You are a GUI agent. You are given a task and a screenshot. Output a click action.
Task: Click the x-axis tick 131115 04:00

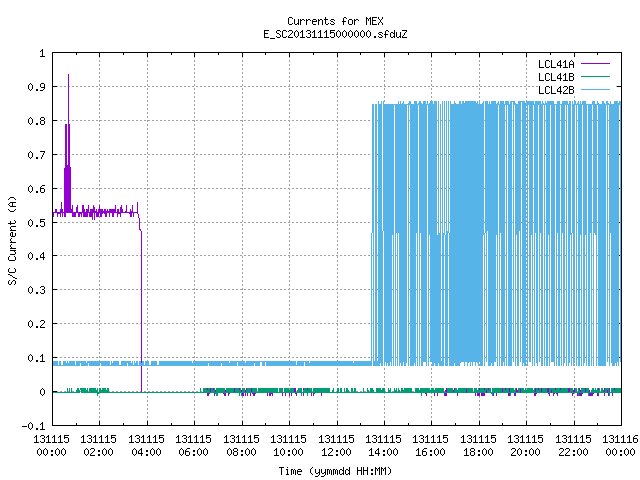click(147, 445)
